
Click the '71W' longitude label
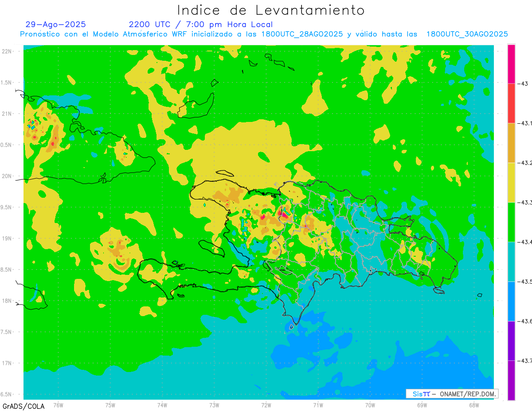pos(318,404)
